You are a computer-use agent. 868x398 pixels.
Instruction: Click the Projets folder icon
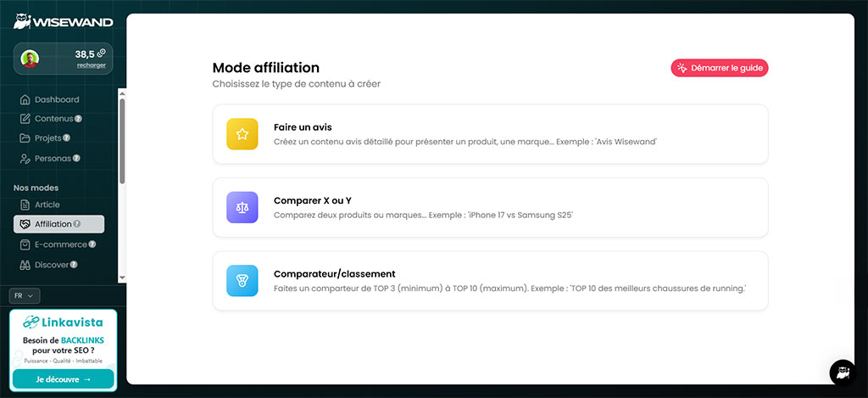(x=25, y=138)
